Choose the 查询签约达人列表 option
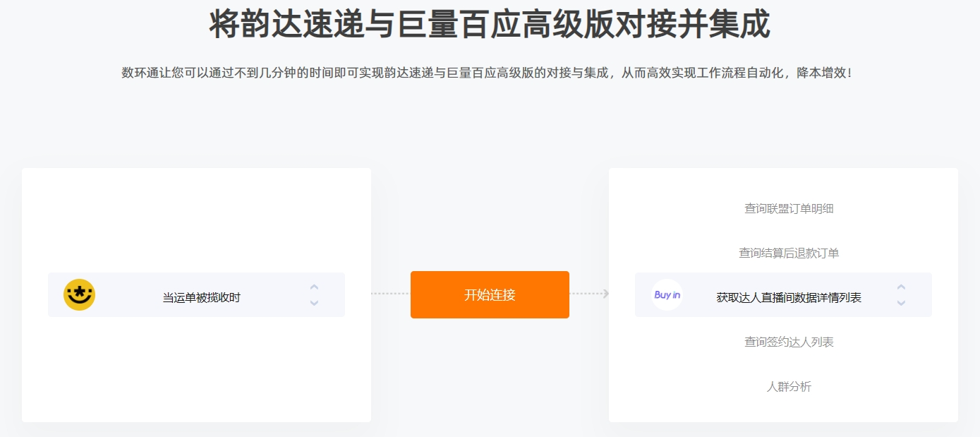980x437 pixels. click(789, 342)
